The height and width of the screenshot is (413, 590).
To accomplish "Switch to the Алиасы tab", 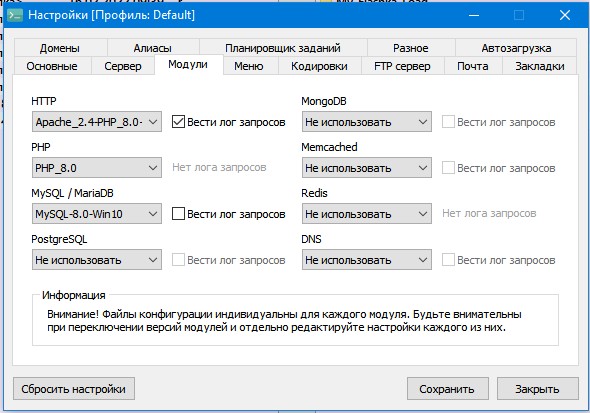I will pyautogui.click(x=153, y=48).
